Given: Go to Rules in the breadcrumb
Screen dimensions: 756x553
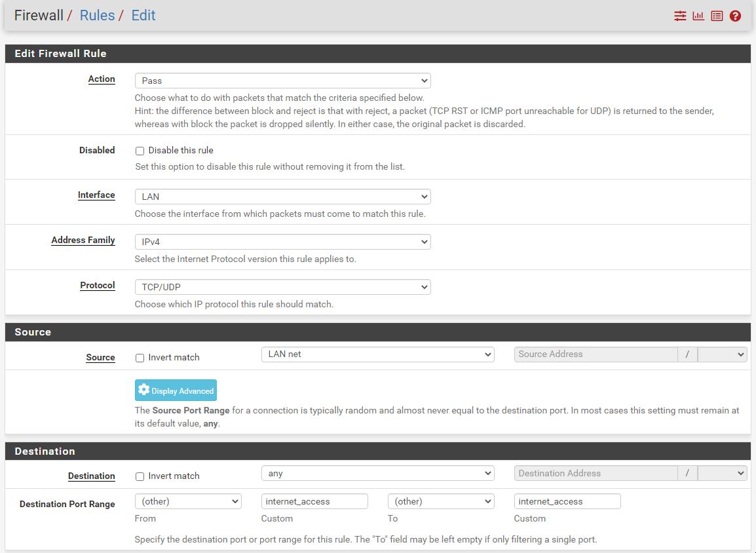Looking at the screenshot, I should [x=97, y=16].
